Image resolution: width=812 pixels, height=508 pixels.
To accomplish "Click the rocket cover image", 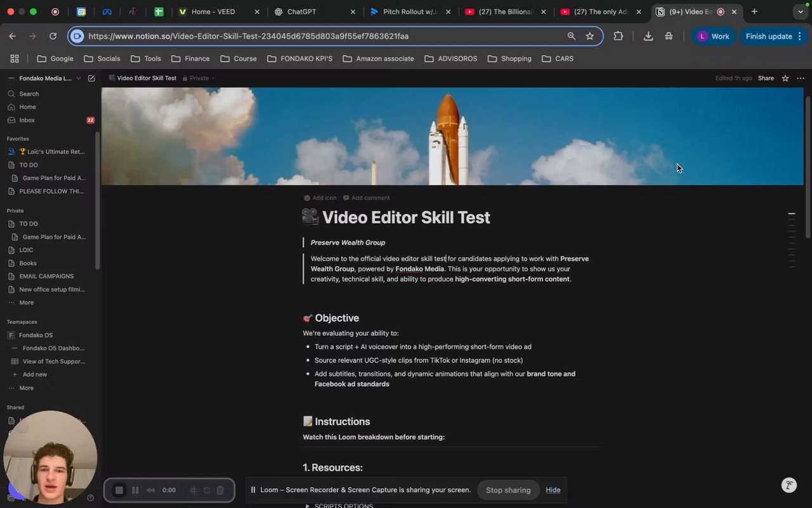I will [452, 137].
